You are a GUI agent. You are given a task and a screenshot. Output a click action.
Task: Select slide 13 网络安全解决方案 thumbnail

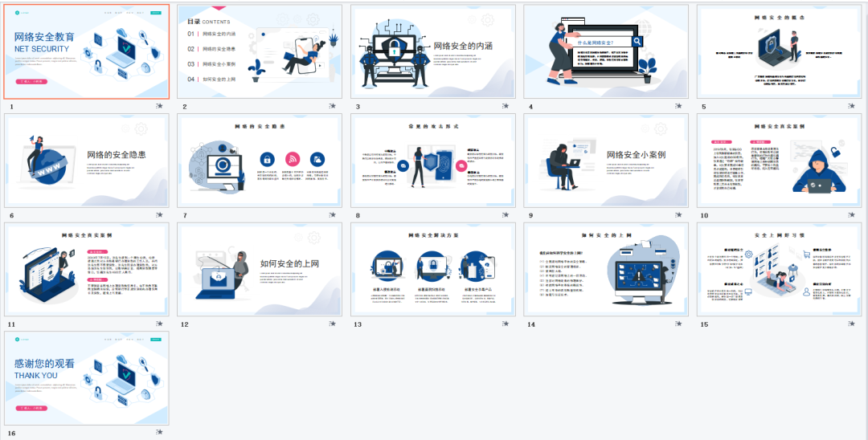(433, 269)
